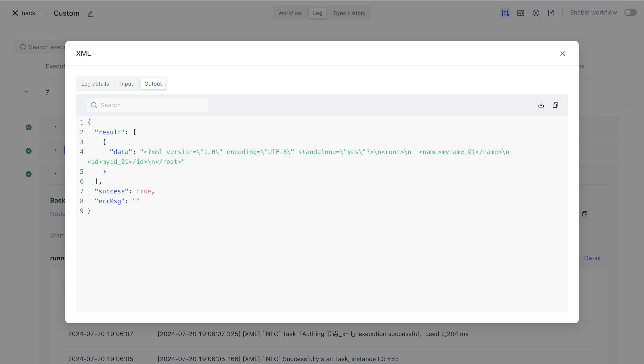Viewport: 644px width, 364px height.
Task: Toggle the Enable workflow switch
Action: click(630, 13)
